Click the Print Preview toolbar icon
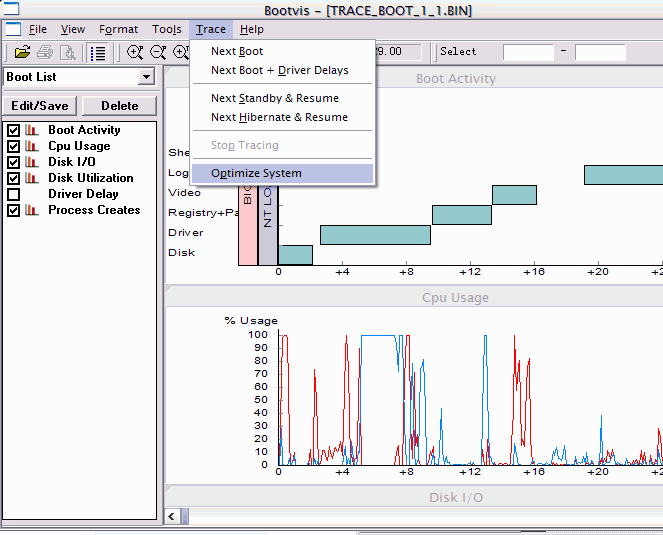The height and width of the screenshot is (535, 663). point(67,52)
